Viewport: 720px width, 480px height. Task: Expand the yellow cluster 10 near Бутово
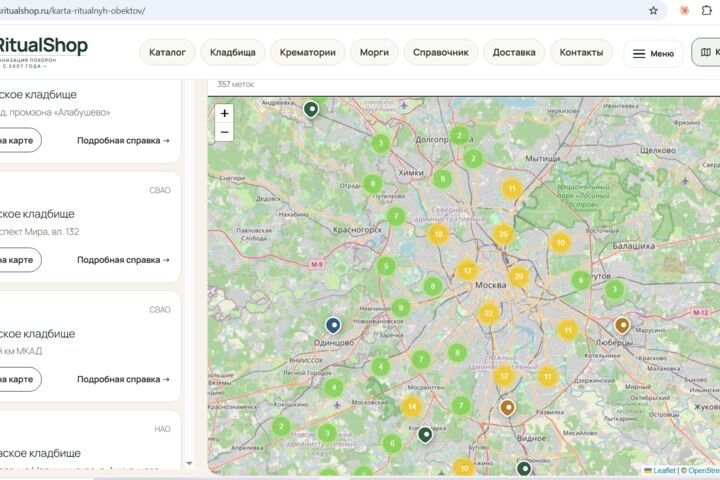tap(464, 468)
